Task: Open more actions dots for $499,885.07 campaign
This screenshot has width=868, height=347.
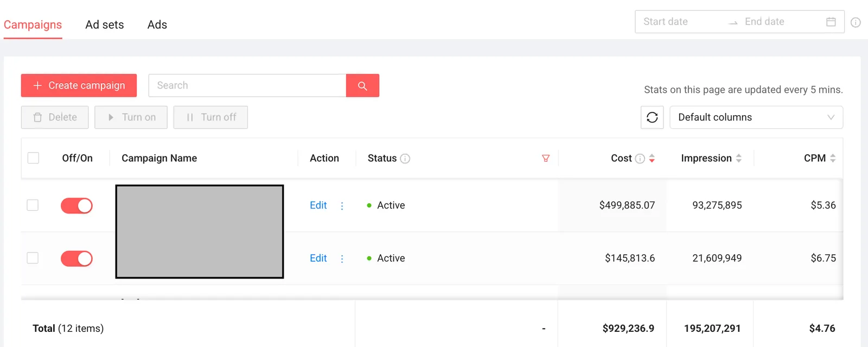Action: tap(342, 206)
